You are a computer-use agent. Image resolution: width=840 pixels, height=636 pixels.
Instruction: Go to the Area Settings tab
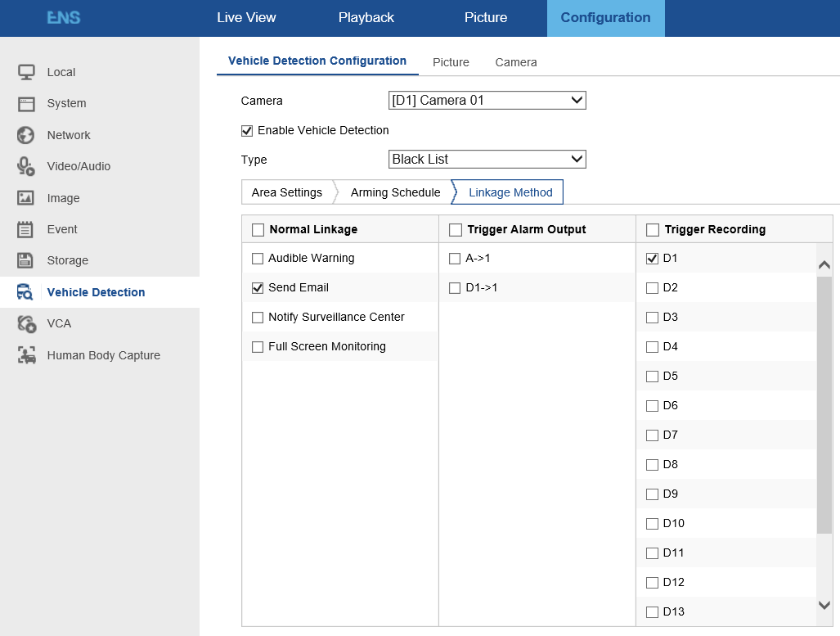(x=286, y=192)
